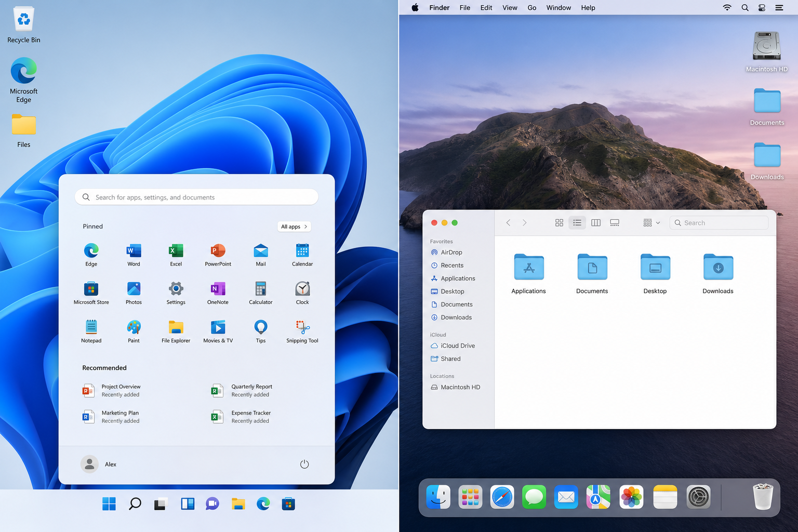Viewport: 798px width, 532px height.
Task: Open macOS Control Center icon
Action: [762, 8]
